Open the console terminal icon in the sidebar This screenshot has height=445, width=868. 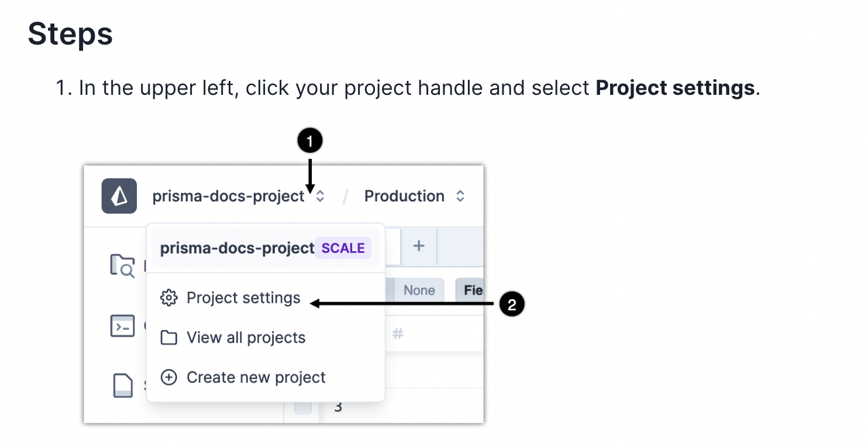(122, 326)
